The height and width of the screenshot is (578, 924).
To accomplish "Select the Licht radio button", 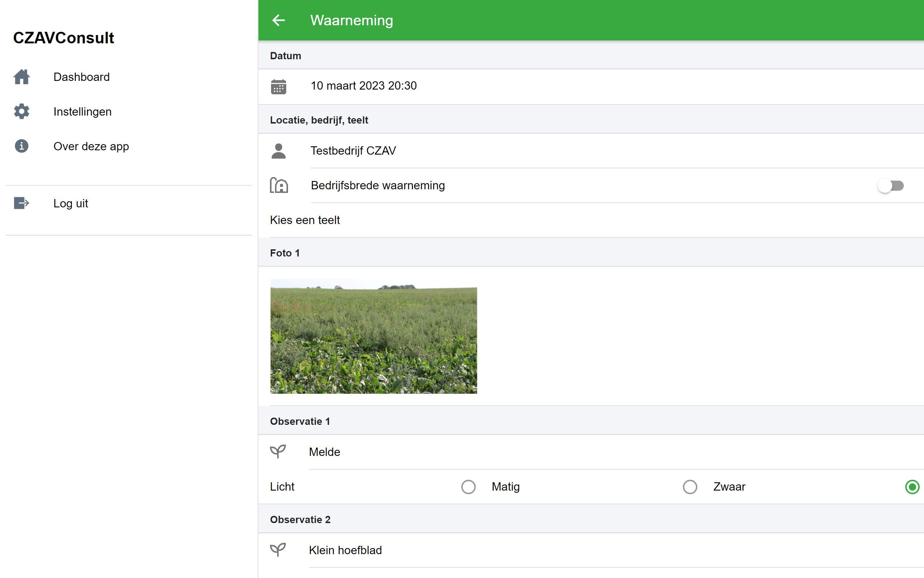I will [468, 487].
